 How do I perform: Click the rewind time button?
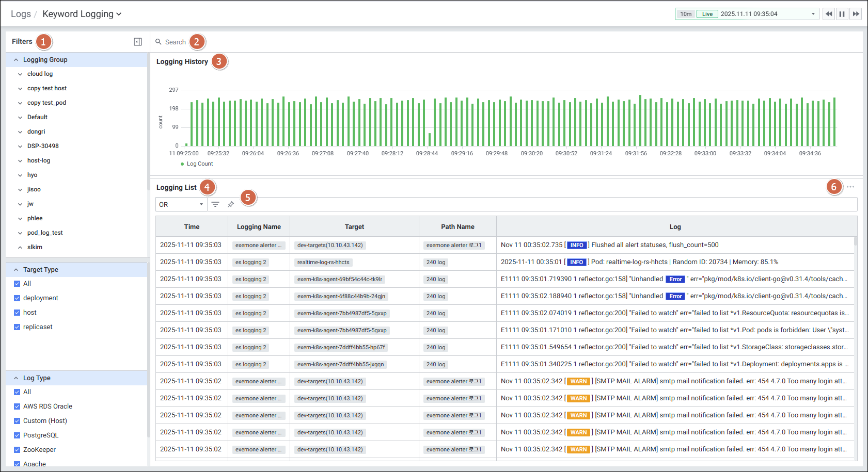(x=829, y=14)
